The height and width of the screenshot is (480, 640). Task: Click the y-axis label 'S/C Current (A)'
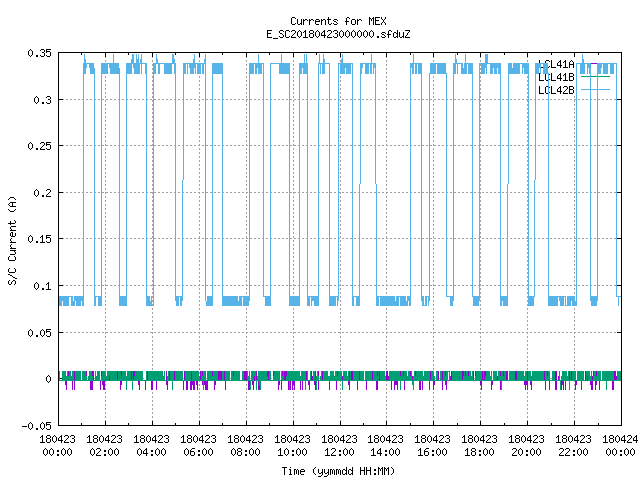(12, 240)
